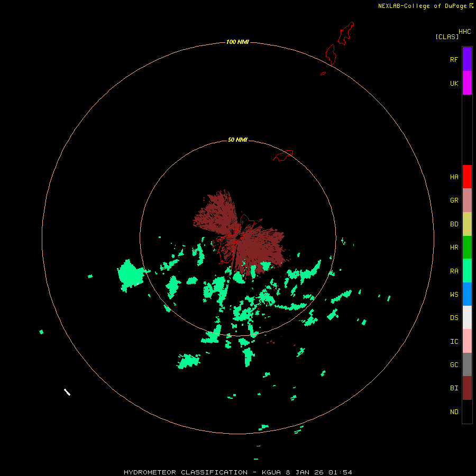Viewport: 476px width, 476px height.
Task: Click the HA red legend swatch
Action: (x=467, y=177)
